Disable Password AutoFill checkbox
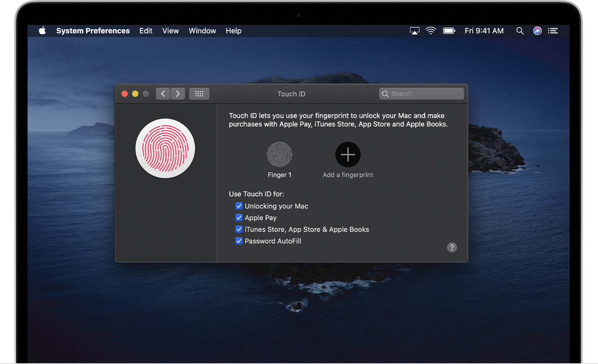 click(x=239, y=241)
